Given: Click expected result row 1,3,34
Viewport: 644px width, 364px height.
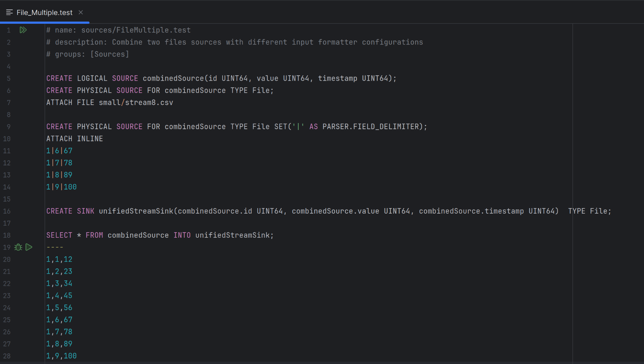Looking at the screenshot, I should point(59,283).
